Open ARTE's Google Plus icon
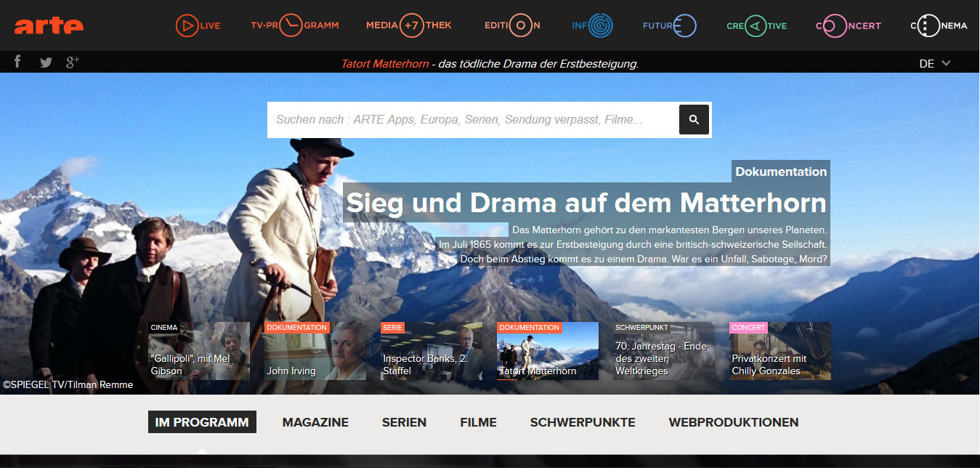The height and width of the screenshot is (468, 980). [x=73, y=62]
